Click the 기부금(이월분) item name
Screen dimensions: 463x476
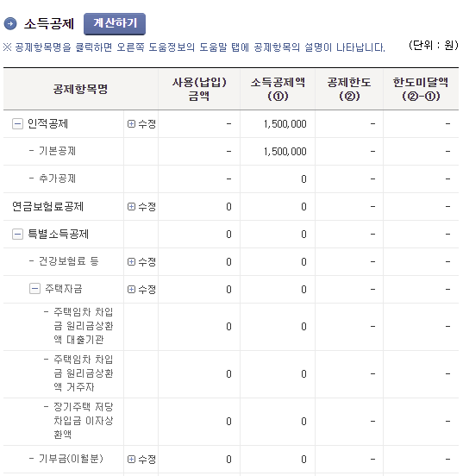[71, 459]
